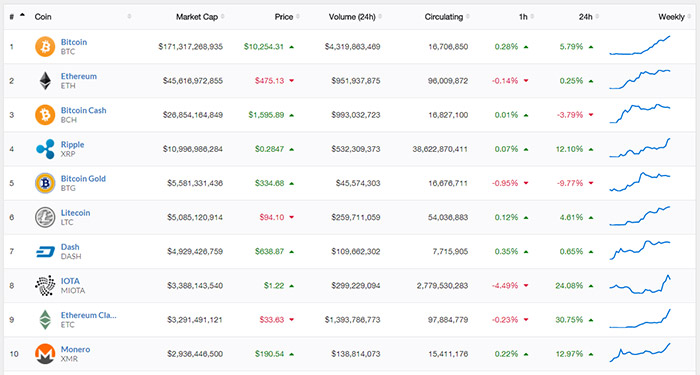Sort table by Market Cap header
The width and height of the screenshot is (700, 375).
click(197, 17)
